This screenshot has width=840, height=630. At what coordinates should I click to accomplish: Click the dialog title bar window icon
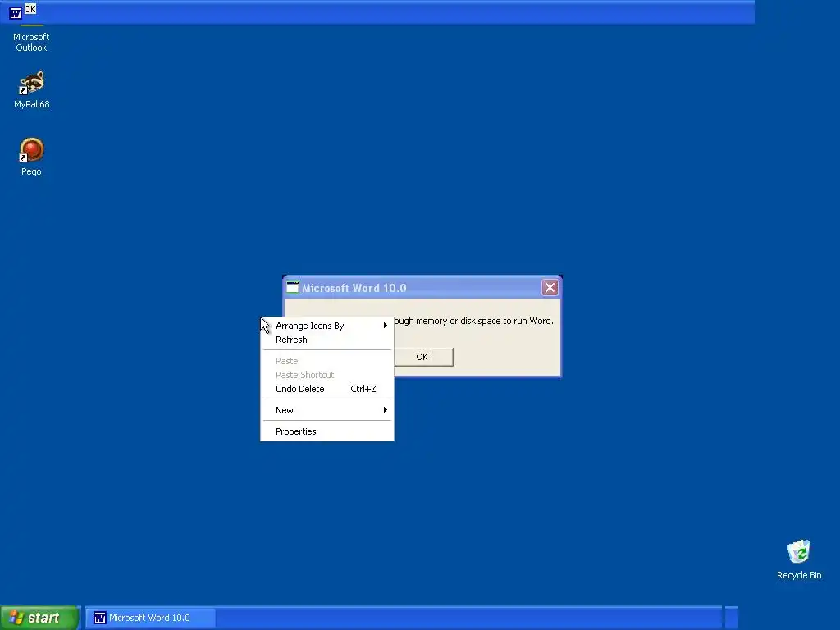pyautogui.click(x=293, y=288)
